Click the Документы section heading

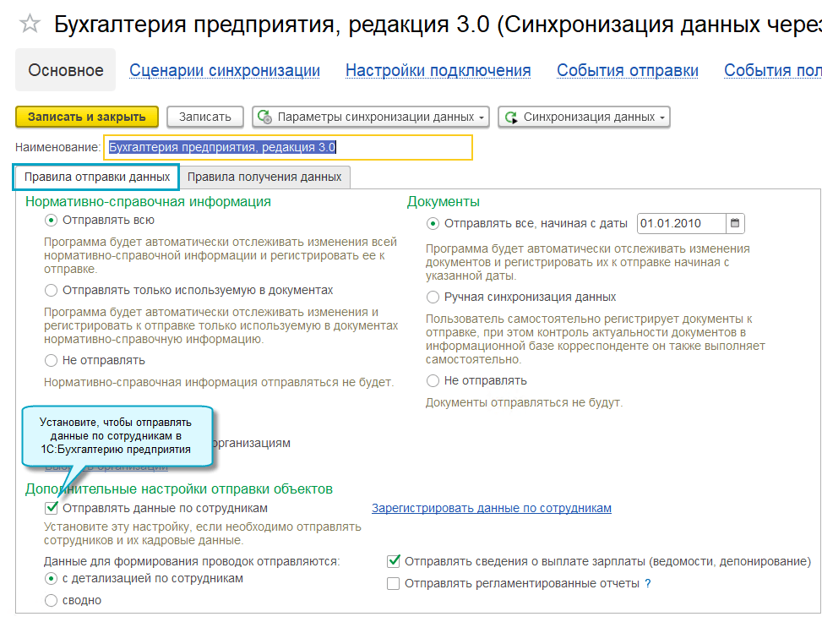tap(443, 201)
